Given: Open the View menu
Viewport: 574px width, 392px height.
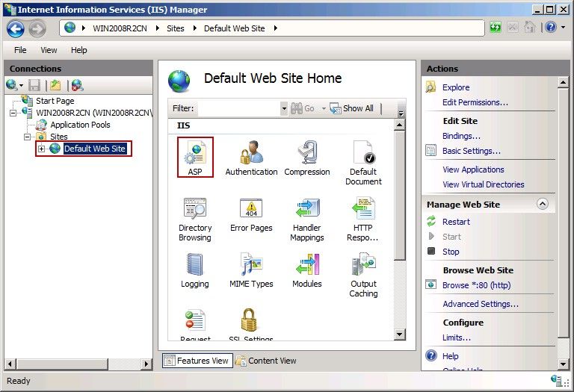Looking at the screenshot, I should pos(49,50).
